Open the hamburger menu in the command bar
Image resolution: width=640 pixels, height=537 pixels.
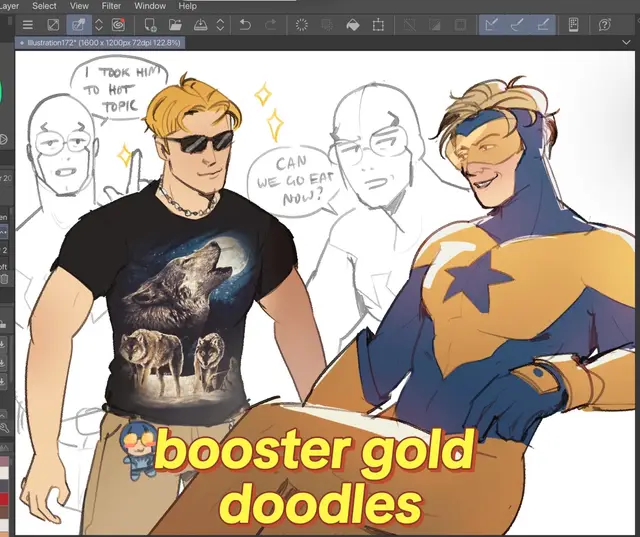pyautogui.click(x=28, y=25)
